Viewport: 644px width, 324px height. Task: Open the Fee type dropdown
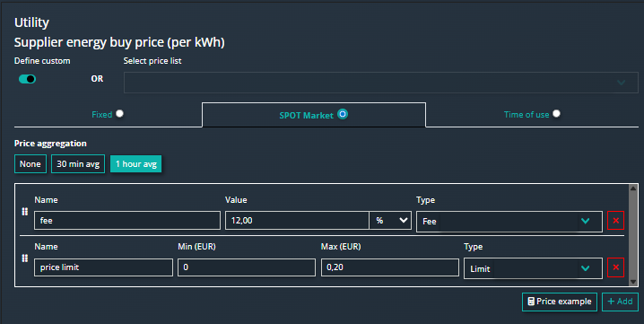coord(509,222)
